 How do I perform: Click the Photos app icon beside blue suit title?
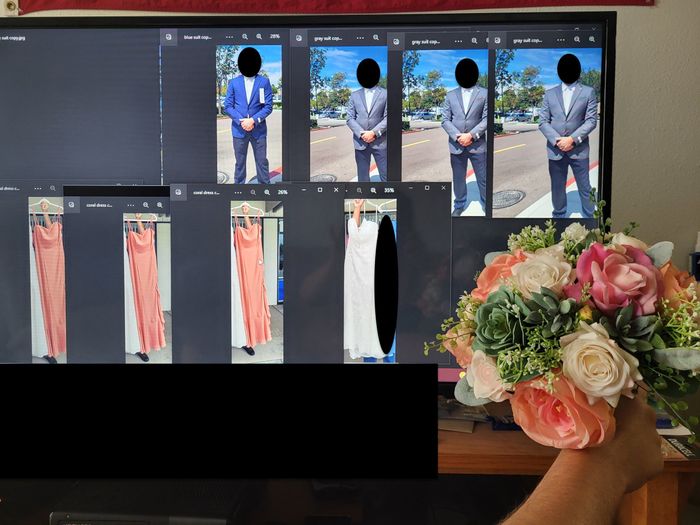click(x=169, y=37)
